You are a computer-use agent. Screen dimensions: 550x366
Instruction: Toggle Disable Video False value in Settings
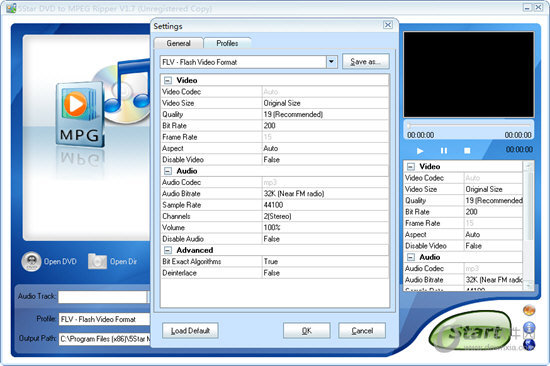point(326,160)
